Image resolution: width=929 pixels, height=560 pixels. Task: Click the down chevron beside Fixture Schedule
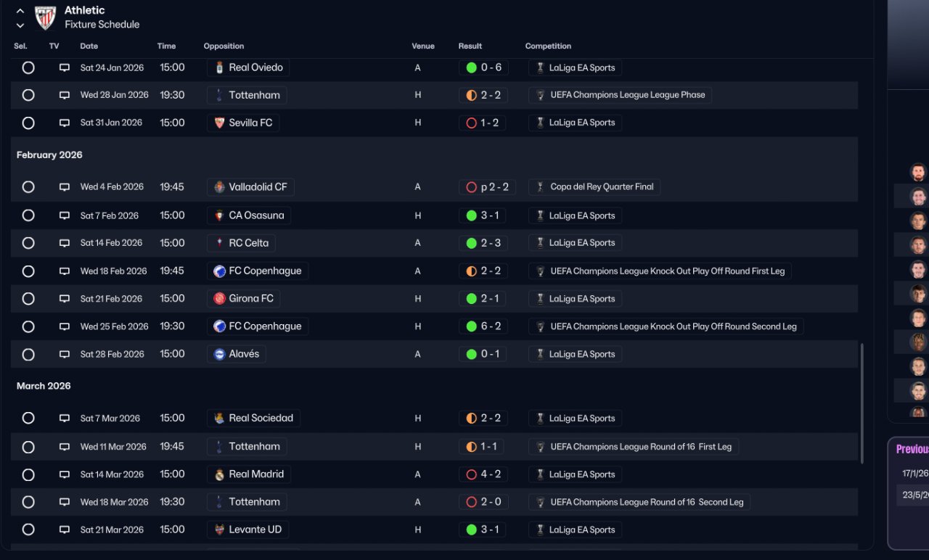tap(20, 25)
